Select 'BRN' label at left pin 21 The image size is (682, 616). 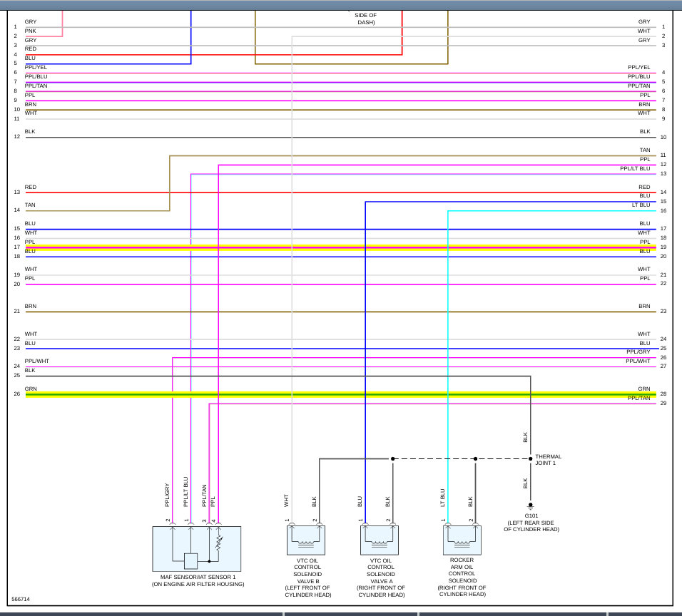[x=31, y=306]
